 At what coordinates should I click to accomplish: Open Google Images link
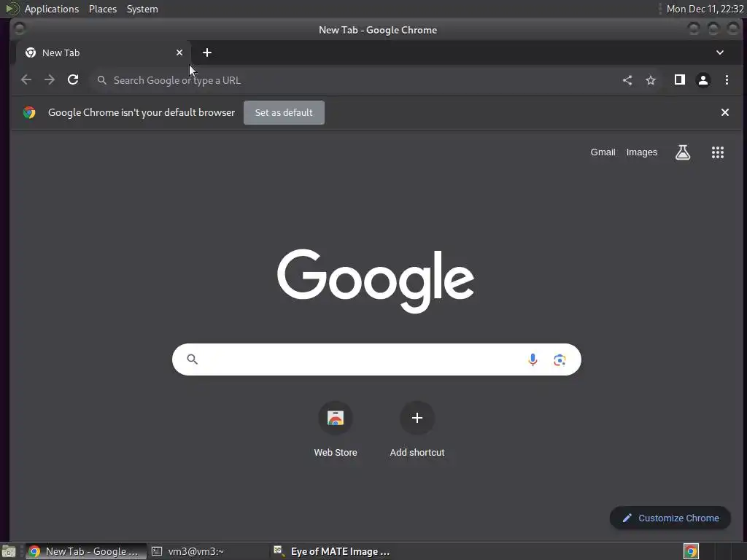(x=642, y=152)
